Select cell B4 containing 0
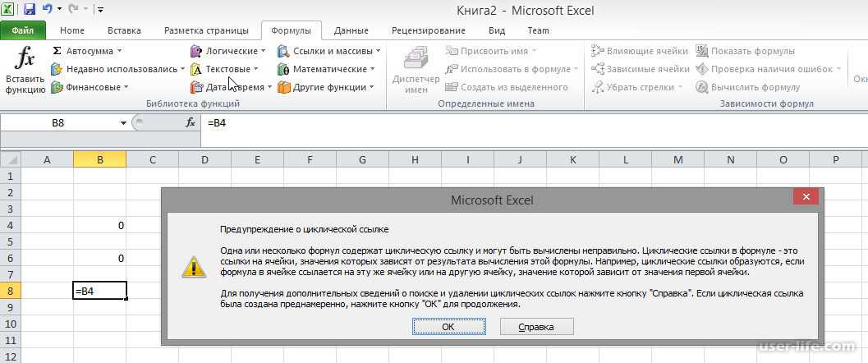Viewport: 868px width, 363px height. 99,225
